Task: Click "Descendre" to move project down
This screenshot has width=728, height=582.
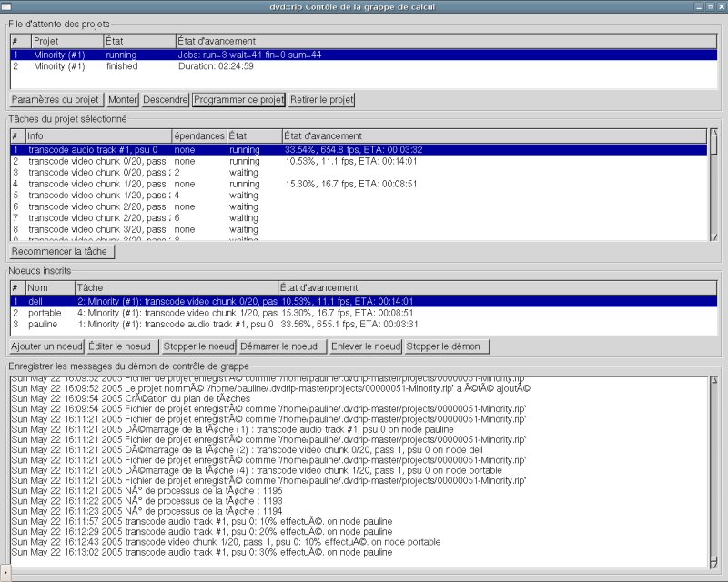Action: (x=163, y=100)
